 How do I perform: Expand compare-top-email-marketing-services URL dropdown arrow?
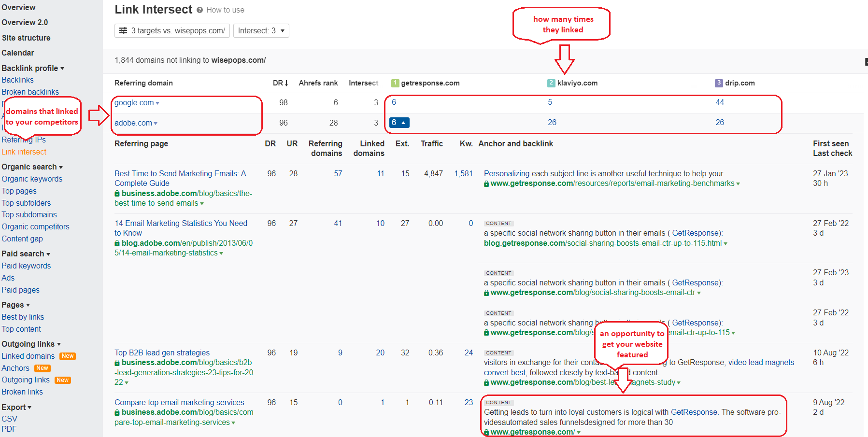point(233,423)
